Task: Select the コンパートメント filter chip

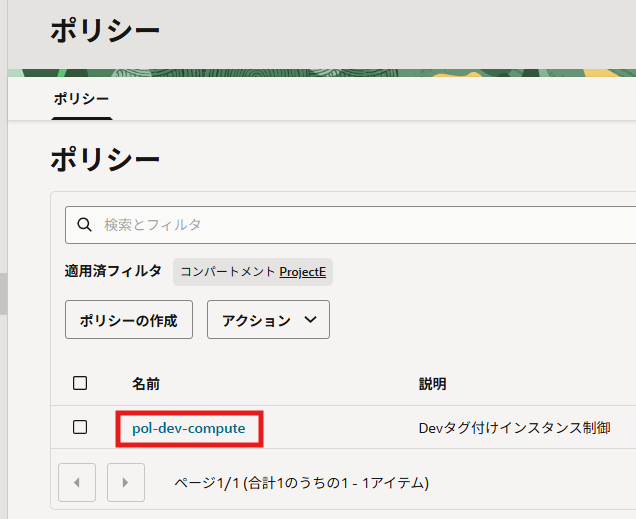Action: pyautogui.click(x=228, y=271)
